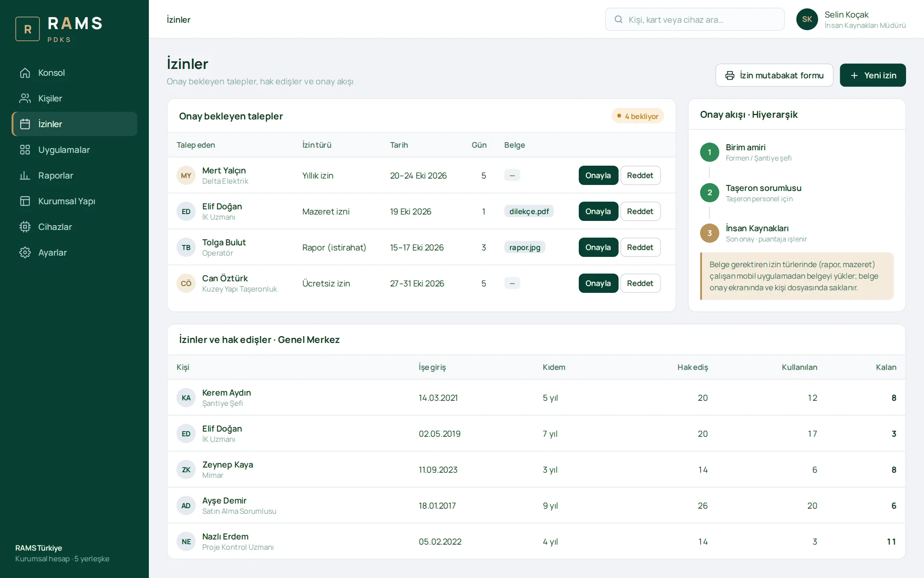Click Ayşe Demir's Kalan value 6

[x=894, y=506]
